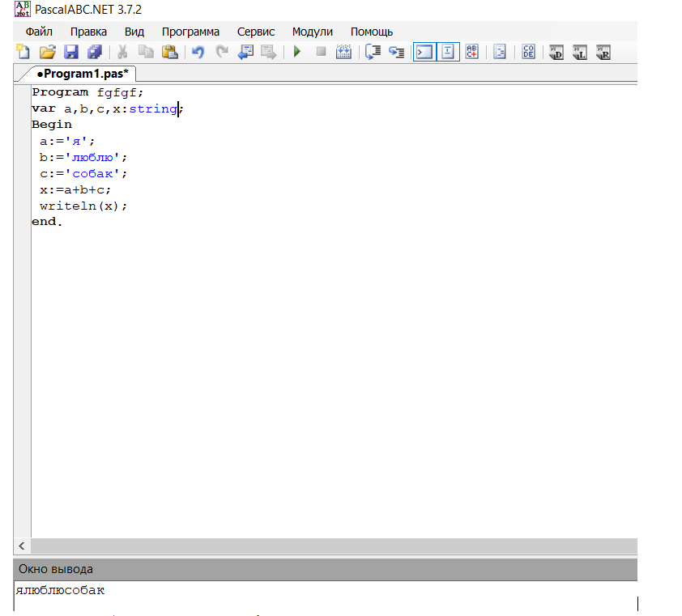682x616 pixels.
Task: Undo the last edit
Action: [x=198, y=52]
